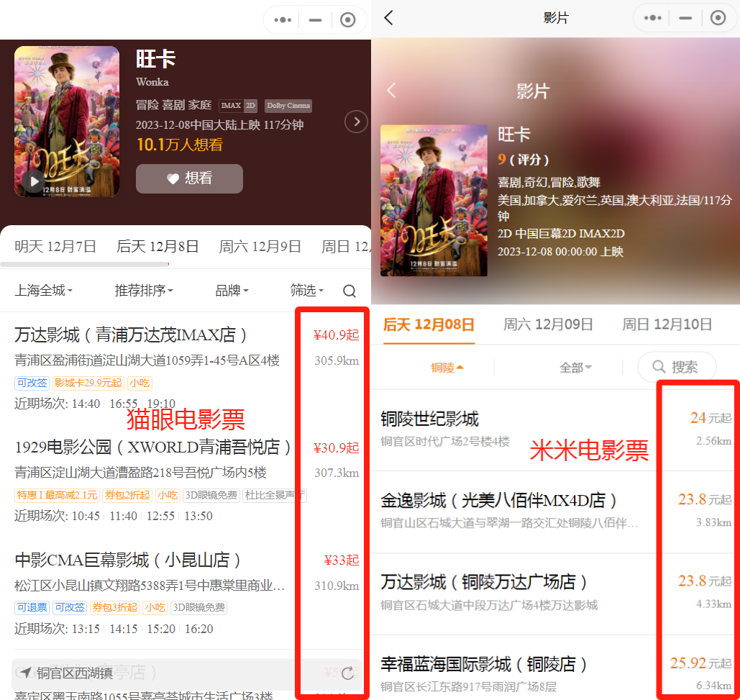Click the 影城卡29.9元起 tag
The image size is (740, 700).
pos(88,383)
